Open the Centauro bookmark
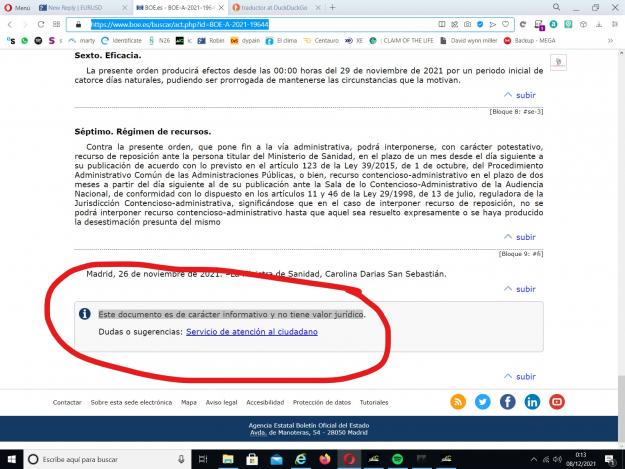625x469 pixels. point(322,41)
